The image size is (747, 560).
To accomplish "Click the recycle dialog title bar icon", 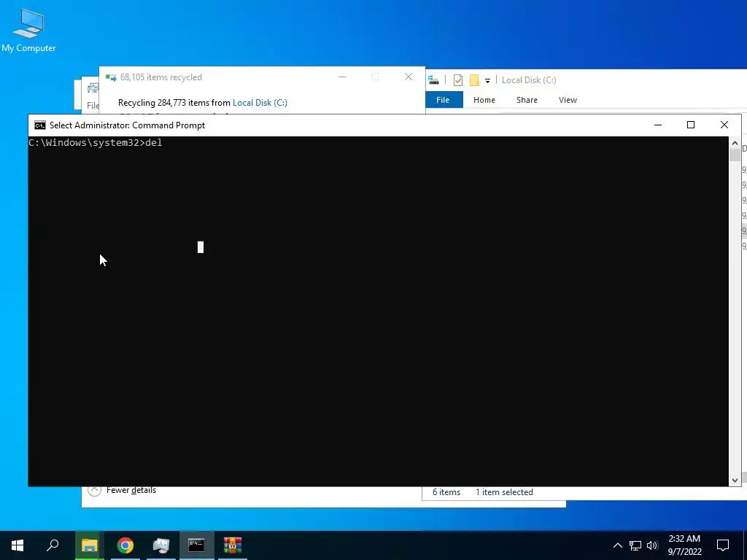I will [111, 77].
